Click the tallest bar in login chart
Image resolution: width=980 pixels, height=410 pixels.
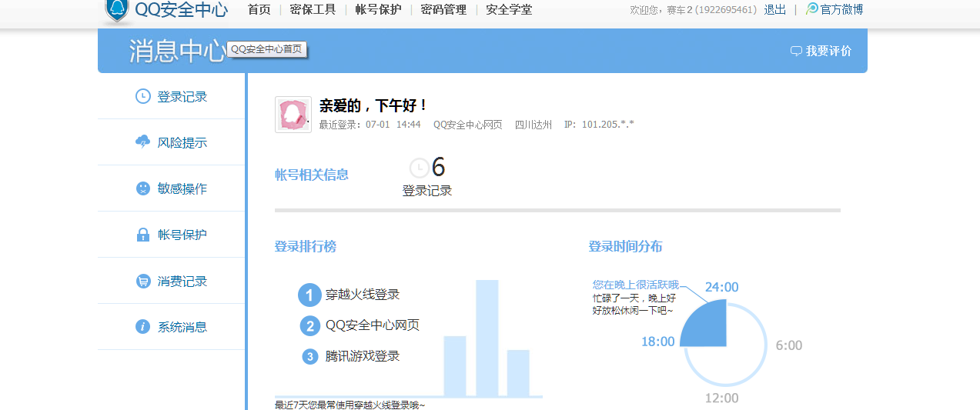pyautogui.click(x=487, y=338)
